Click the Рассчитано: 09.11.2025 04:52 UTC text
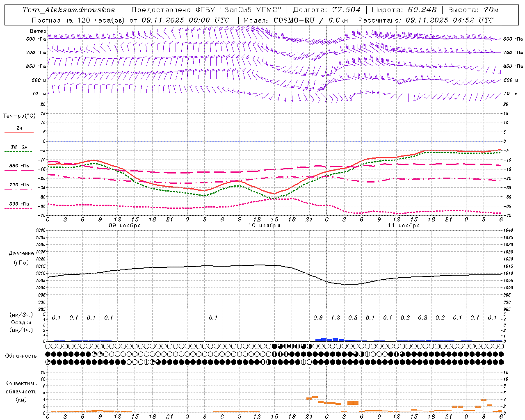525x420 pixels. 426,20
